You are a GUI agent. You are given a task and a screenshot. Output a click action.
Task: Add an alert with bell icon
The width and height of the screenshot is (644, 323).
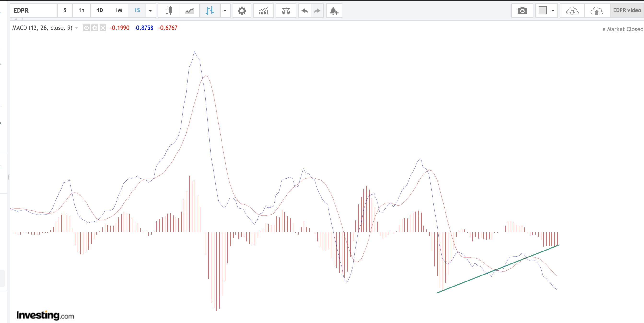click(334, 11)
